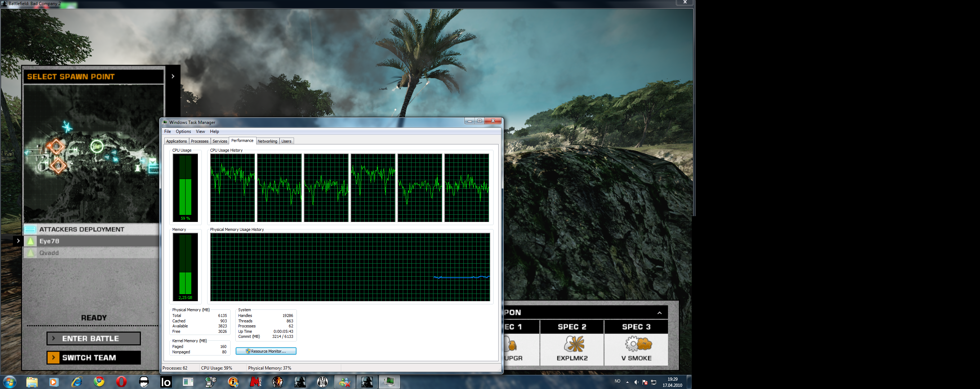The width and height of the screenshot is (980, 389).
Task: Expand the Select Spawn Point panel arrow
Action: (x=173, y=76)
